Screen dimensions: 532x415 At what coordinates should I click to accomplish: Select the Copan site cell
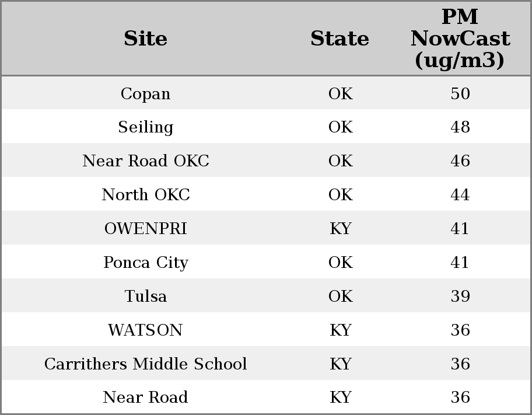(145, 93)
